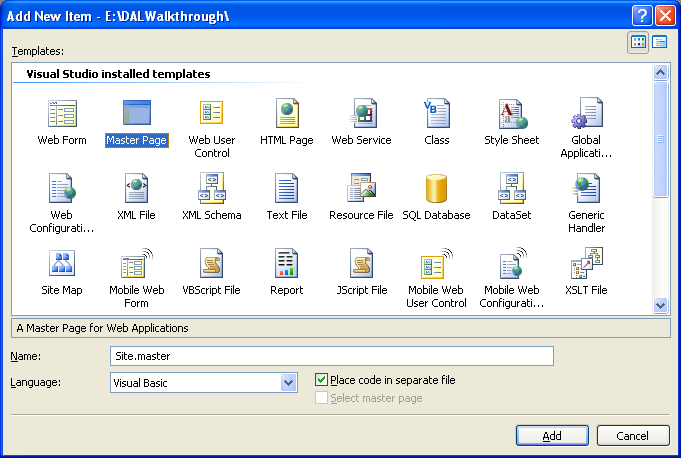The image size is (681, 458).
Task: Pick the Global Application Class template
Action: pyautogui.click(x=587, y=113)
